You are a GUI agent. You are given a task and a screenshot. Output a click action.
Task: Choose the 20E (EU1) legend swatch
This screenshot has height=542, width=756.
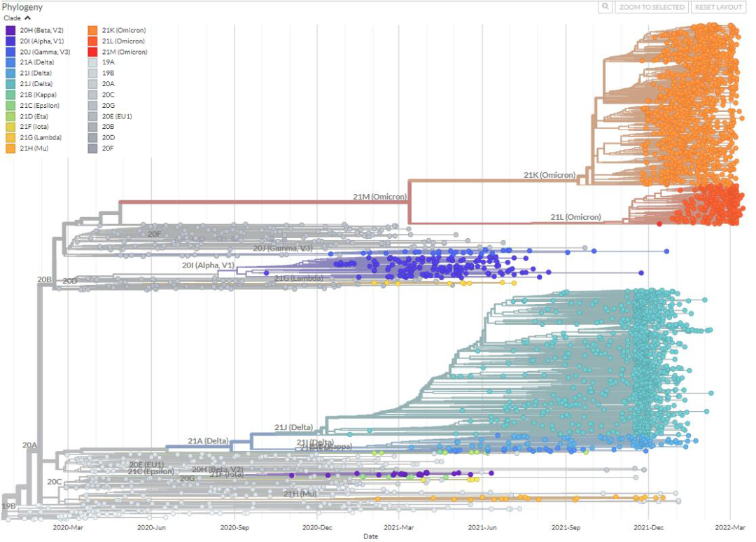point(92,116)
